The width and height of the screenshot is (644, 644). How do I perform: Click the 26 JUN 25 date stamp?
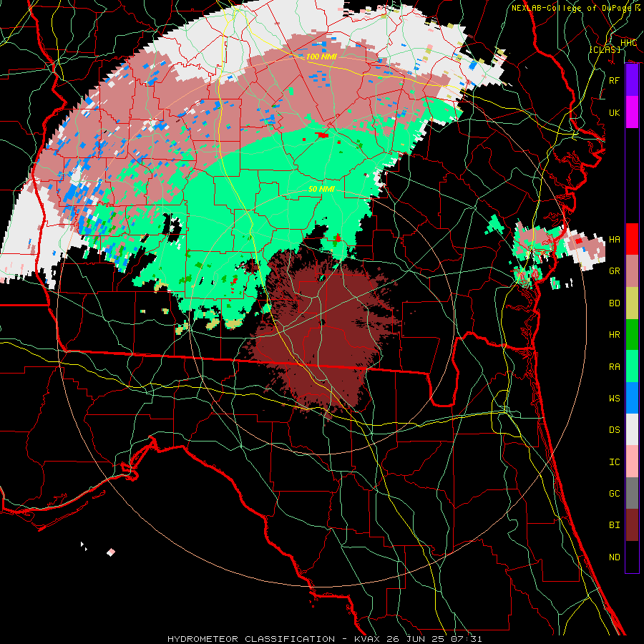[415, 639]
